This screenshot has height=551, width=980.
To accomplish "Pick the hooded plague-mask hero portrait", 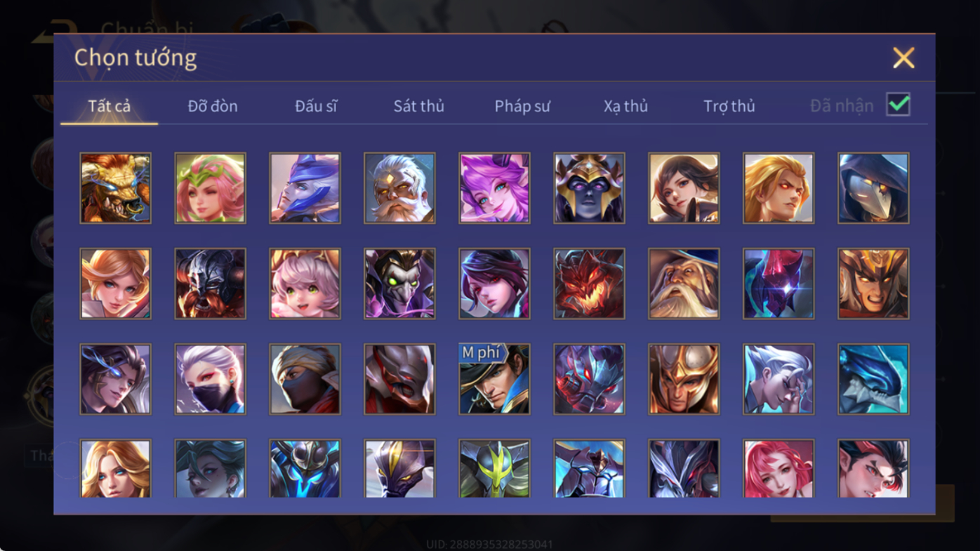I will tap(873, 188).
